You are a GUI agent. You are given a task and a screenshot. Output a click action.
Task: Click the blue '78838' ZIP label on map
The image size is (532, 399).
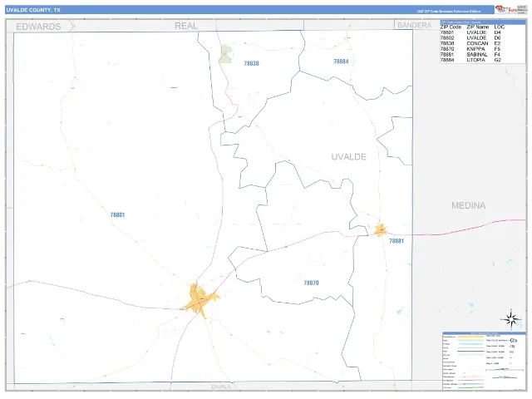click(x=251, y=63)
